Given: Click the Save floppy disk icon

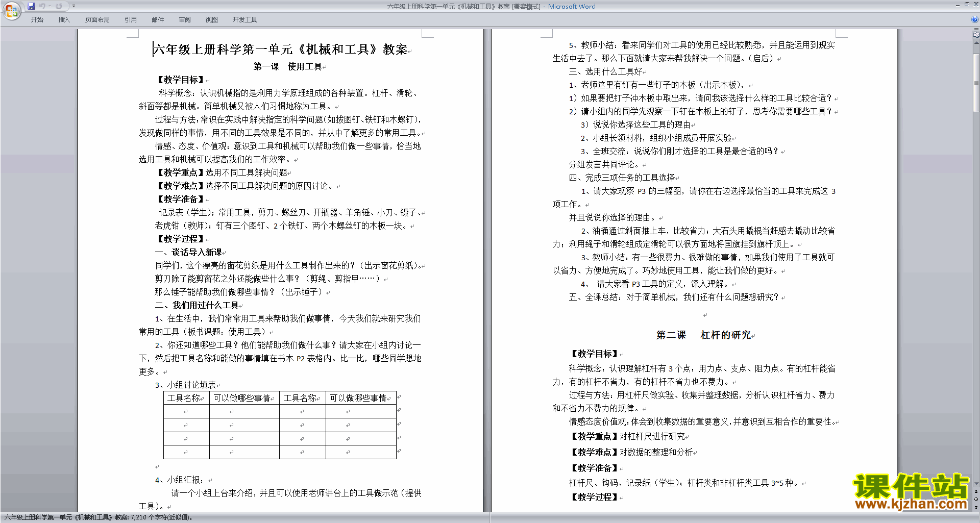Looking at the screenshot, I should tap(31, 6).
